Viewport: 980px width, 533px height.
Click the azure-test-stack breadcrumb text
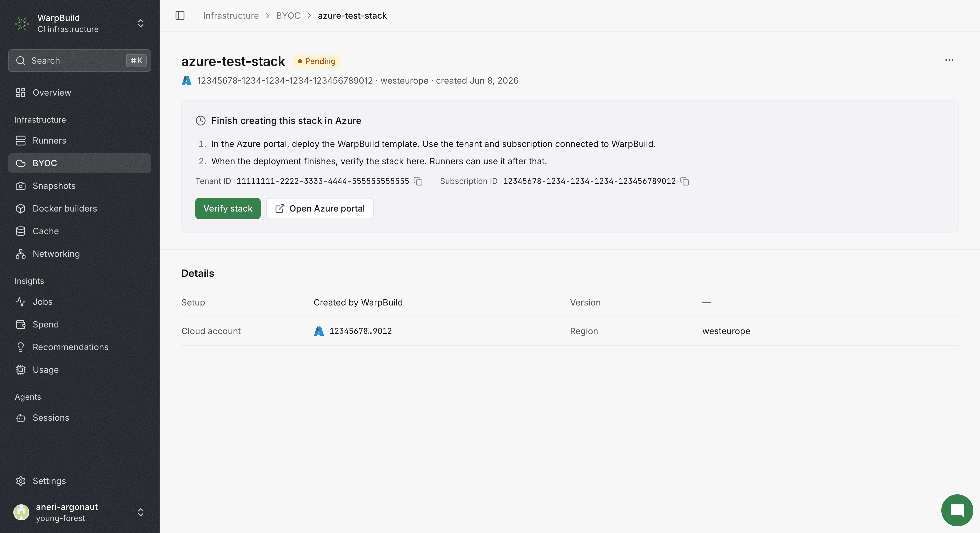click(x=352, y=16)
